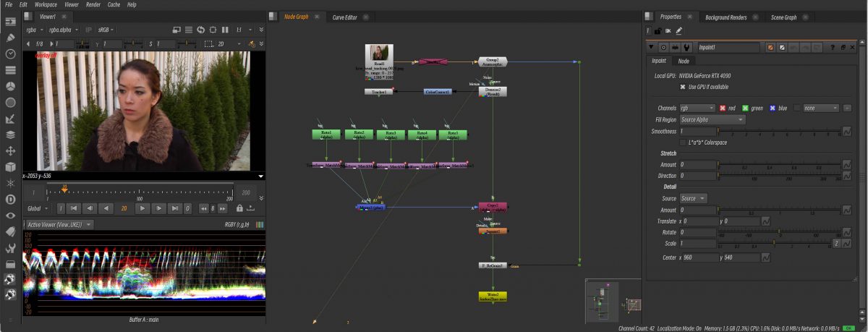
Task: Expand the sRGB viewer colorspace dropdown
Action: pyautogui.click(x=106, y=30)
